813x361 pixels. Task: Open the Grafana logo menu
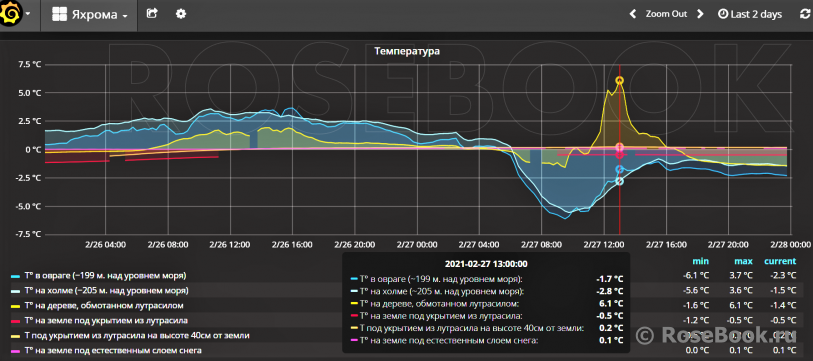[10, 14]
